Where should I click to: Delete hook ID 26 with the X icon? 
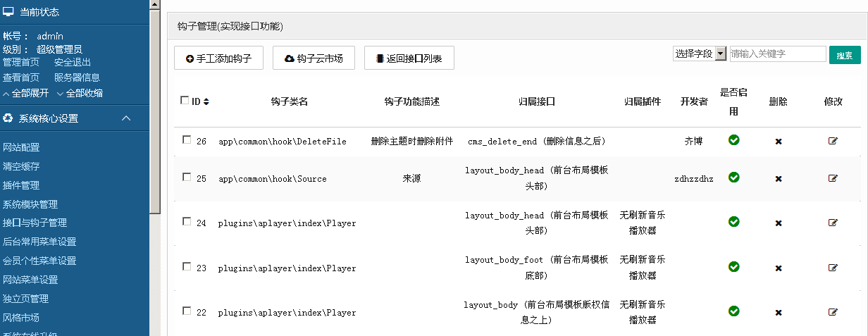click(779, 142)
